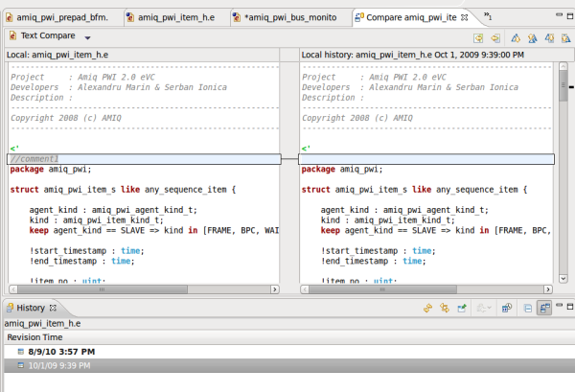Image resolution: width=575 pixels, height=392 pixels.
Task: Click vertical scrollbar thumb in right pane
Action: [x=563, y=86]
